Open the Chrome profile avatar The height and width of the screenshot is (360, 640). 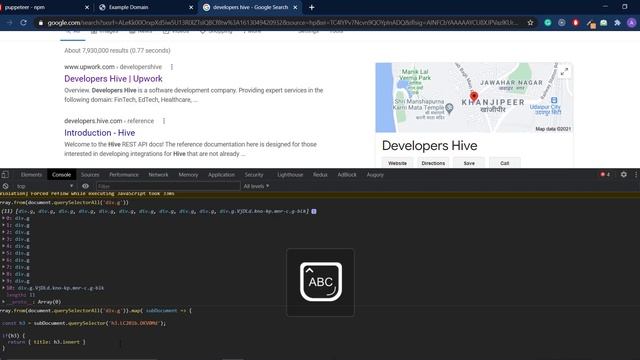[631, 23]
